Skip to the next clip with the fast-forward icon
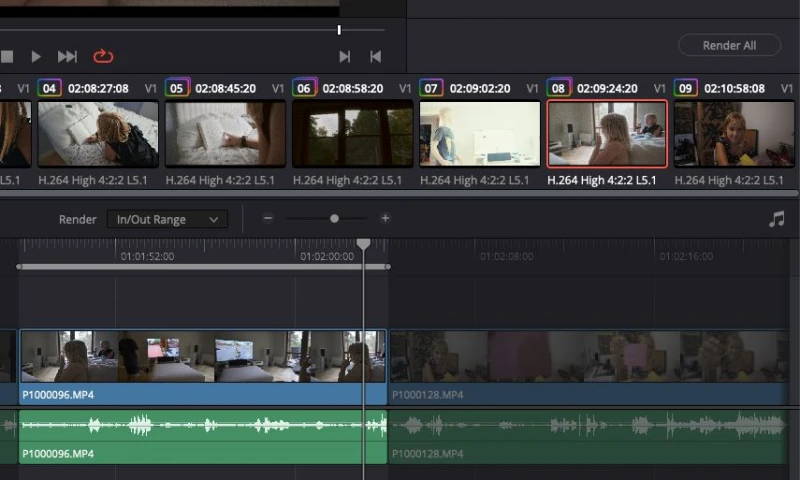 pos(67,57)
